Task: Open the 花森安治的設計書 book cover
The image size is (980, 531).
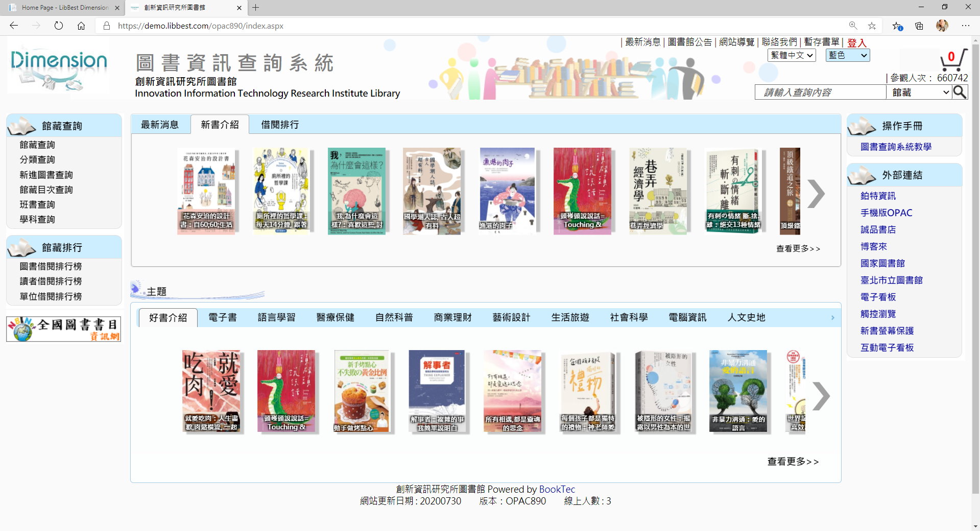Action: [x=206, y=191]
